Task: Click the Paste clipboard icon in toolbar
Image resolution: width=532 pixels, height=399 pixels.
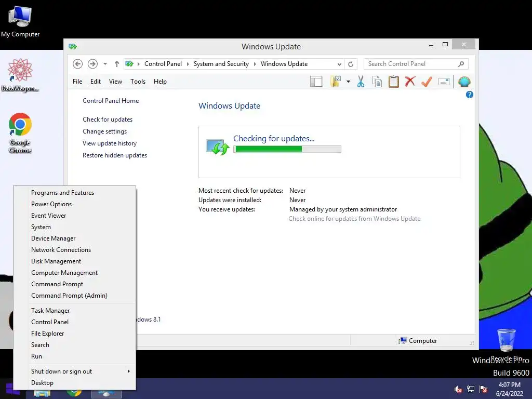Action: point(394,82)
